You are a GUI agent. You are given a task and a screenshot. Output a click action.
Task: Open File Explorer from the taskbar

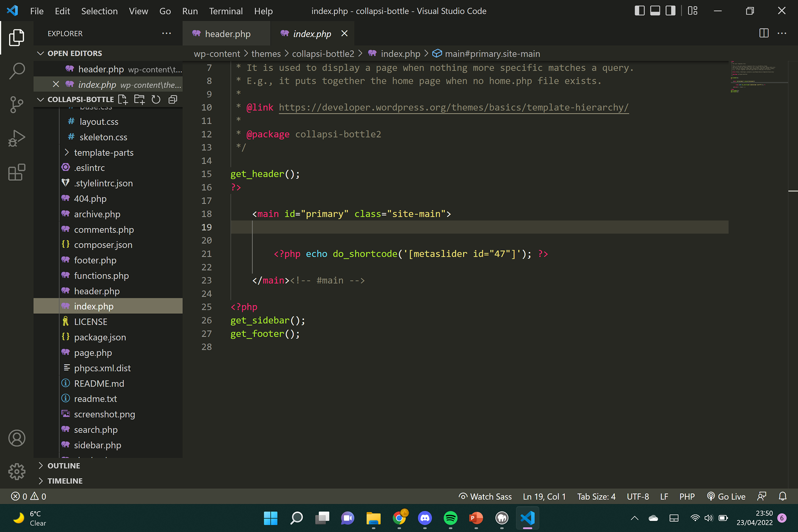point(374,518)
